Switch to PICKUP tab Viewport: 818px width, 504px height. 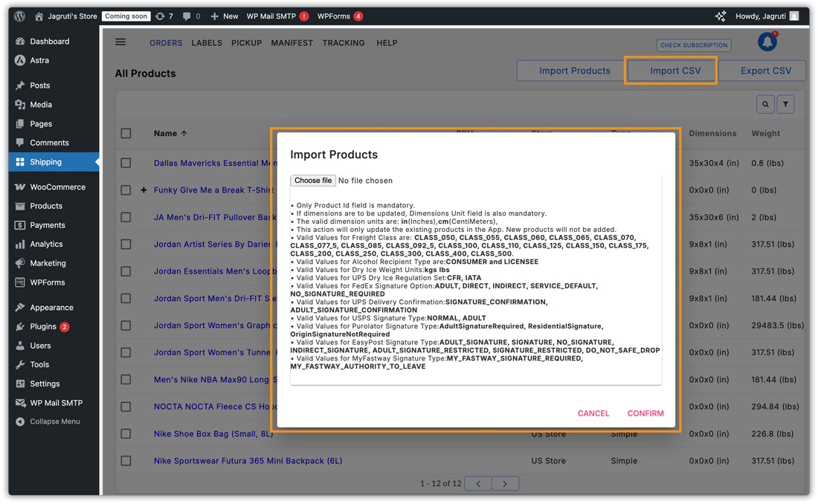[246, 43]
